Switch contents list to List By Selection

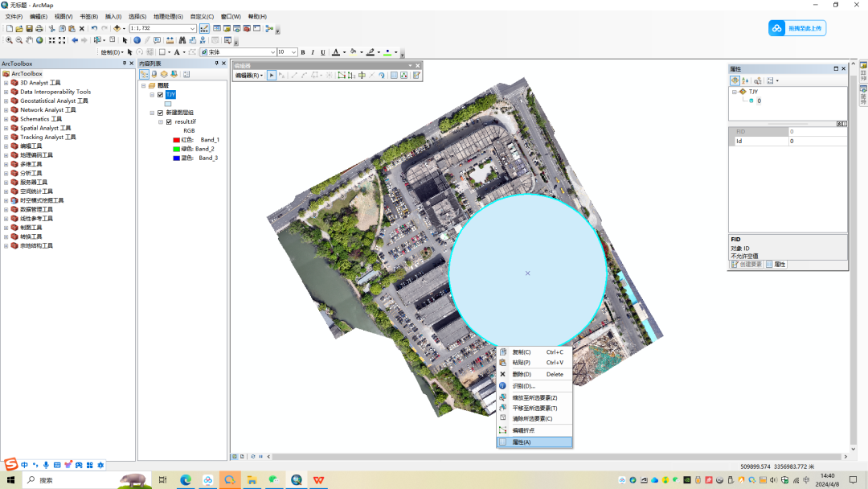pyautogui.click(x=174, y=74)
